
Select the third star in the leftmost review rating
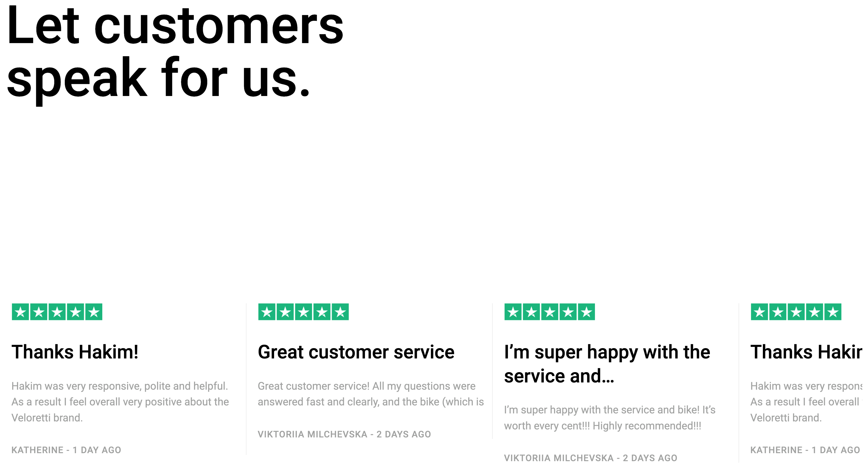(x=57, y=312)
